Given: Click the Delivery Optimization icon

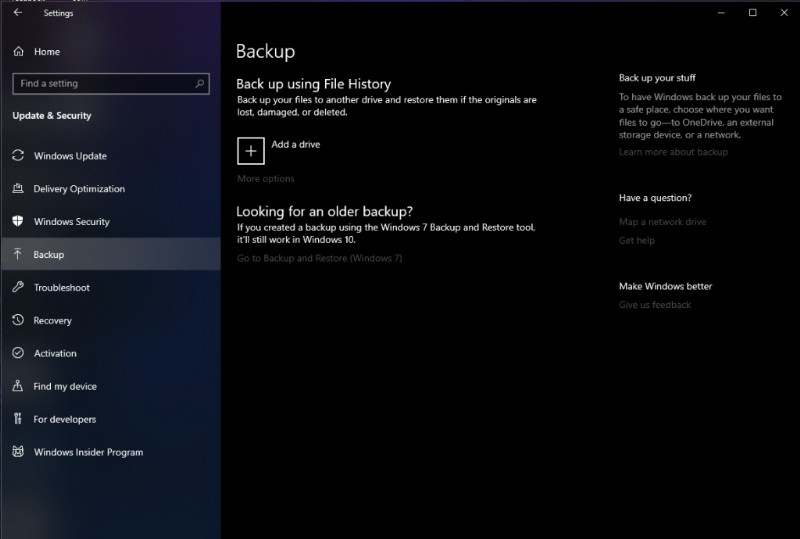Looking at the screenshot, I should coord(18,188).
